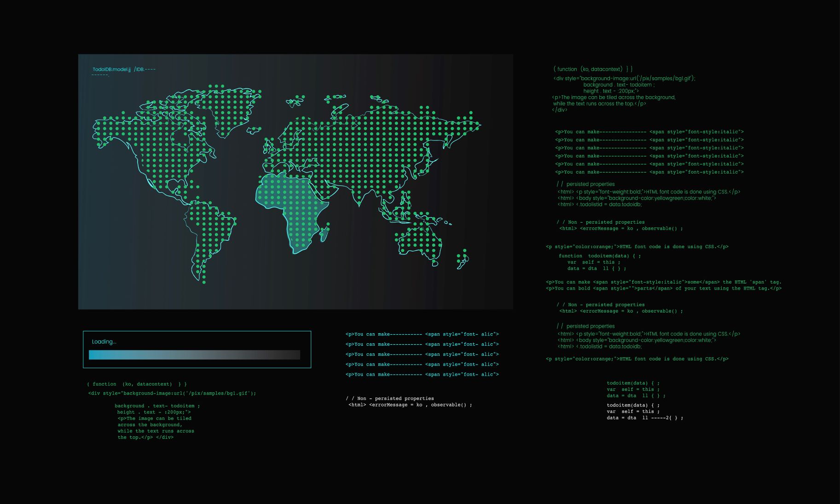Click the Loading progress bar
Viewport: 840px width, 504px height.
pyautogui.click(x=194, y=355)
